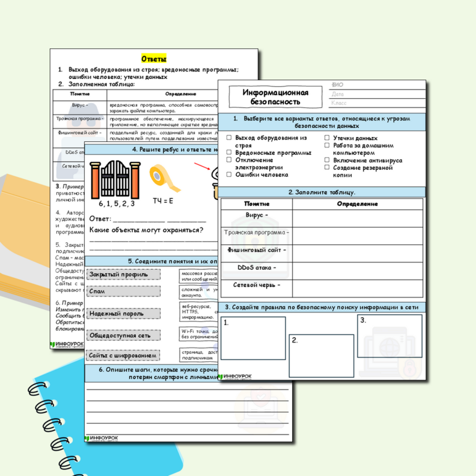476x476 pixels.
Task: Enable the 'Включение антивируса' checkbox
Action: click(x=328, y=161)
